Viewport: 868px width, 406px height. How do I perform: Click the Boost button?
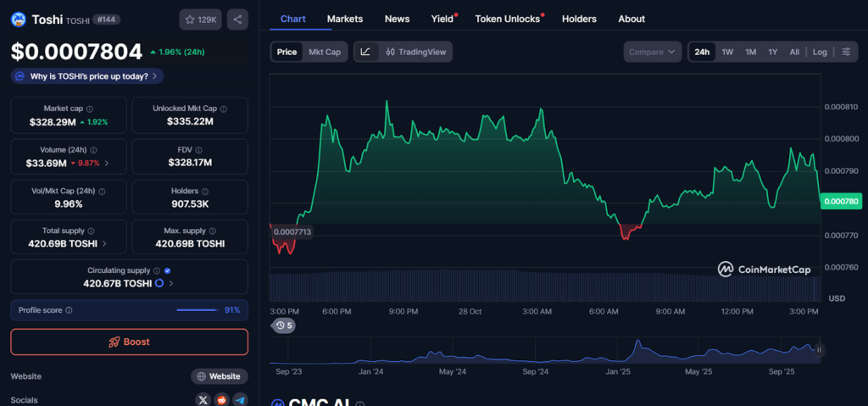click(129, 342)
